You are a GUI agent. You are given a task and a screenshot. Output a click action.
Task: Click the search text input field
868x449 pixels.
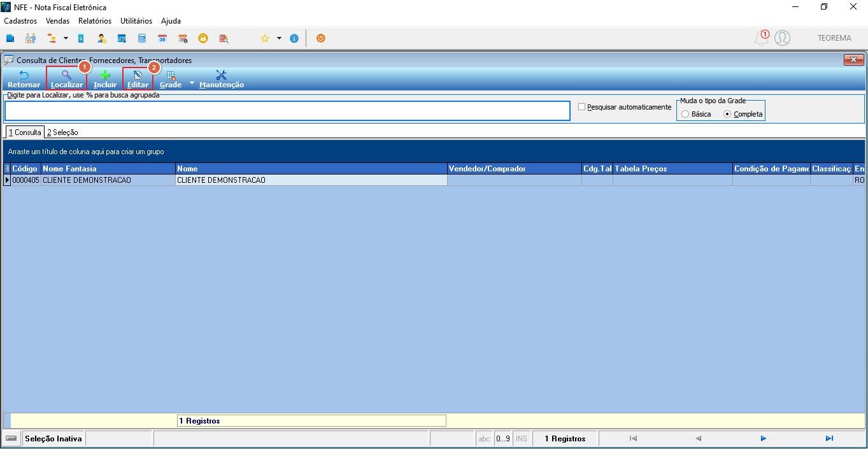coord(287,111)
